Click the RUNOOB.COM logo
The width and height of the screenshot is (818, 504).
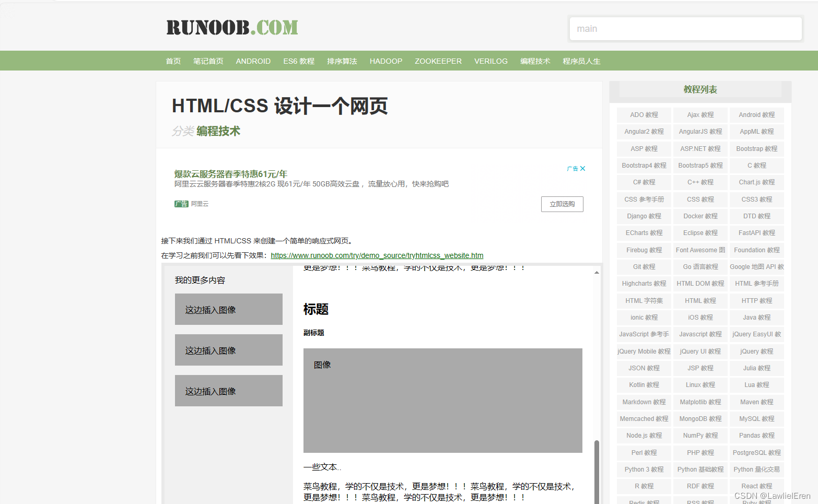pyautogui.click(x=231, y=27)
